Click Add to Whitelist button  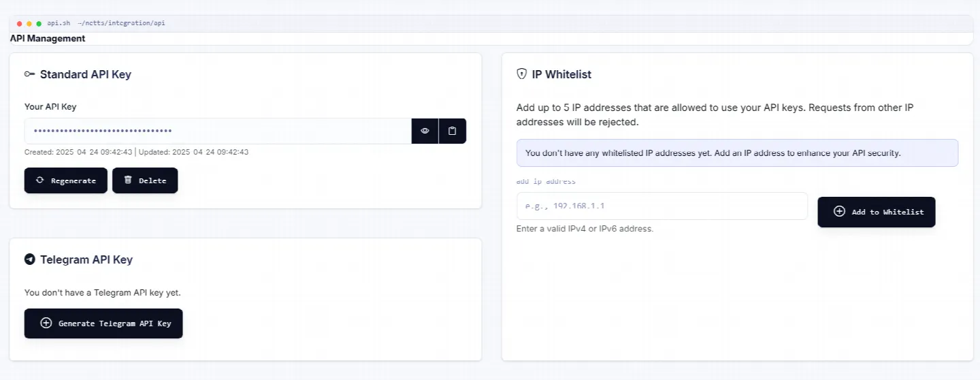point(877,212)
